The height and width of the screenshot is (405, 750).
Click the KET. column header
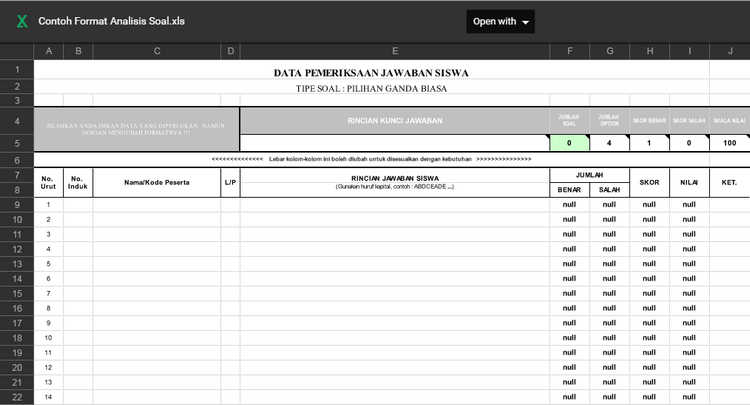pyautogui.click(x=729, y=183)
